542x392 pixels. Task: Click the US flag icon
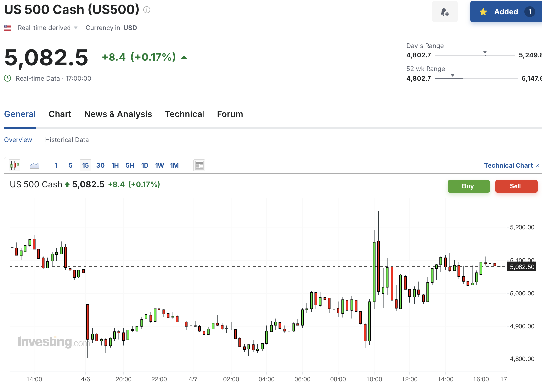click(8, 28)
